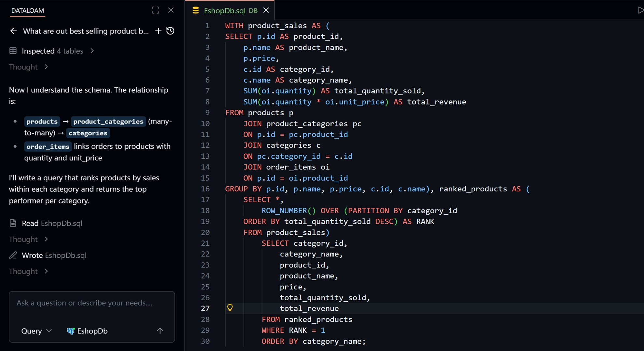Click 'total_quantity_sold,' on line 26
Screen dimensions: 644x351
coord(325,298)
